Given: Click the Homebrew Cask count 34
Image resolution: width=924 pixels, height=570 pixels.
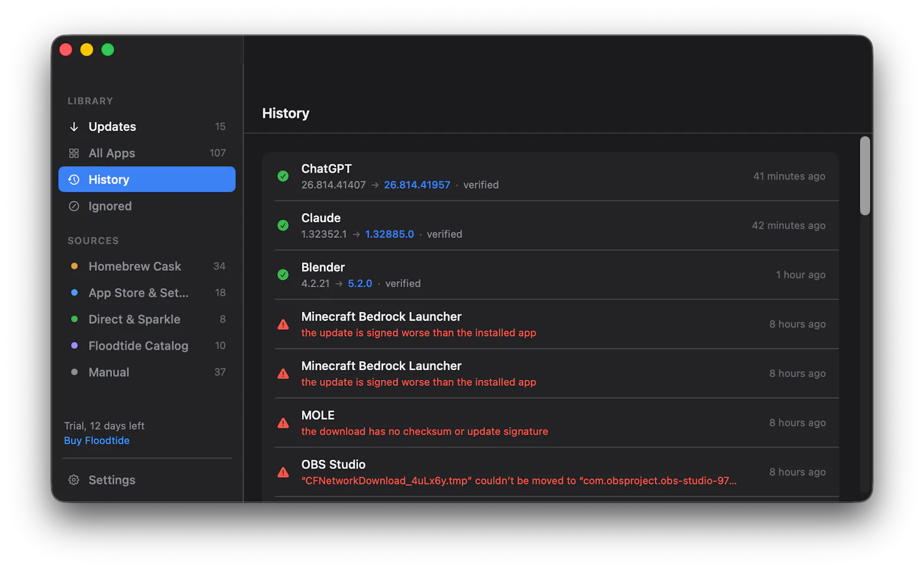Looking at the screenshot, I should (219, 266).
